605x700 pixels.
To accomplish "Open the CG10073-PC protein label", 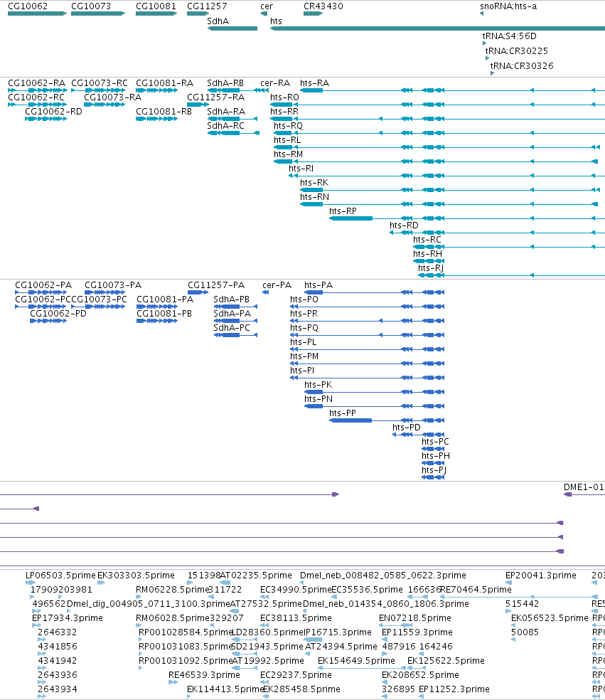I will pyautogui.click(x=99, y=299).
